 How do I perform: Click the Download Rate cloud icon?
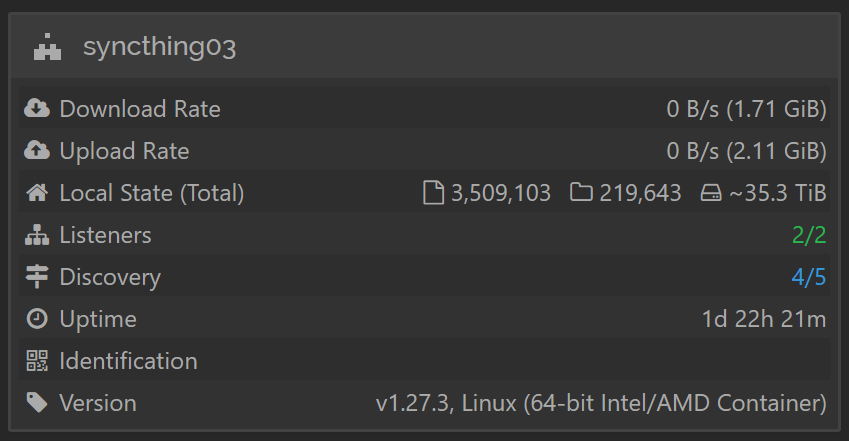click(x=37, y=108)
